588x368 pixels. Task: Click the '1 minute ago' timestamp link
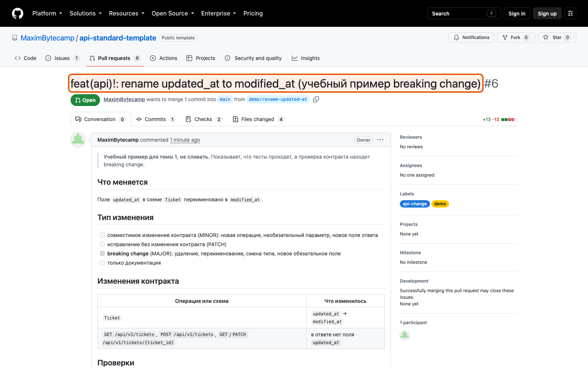click(185, 140)
